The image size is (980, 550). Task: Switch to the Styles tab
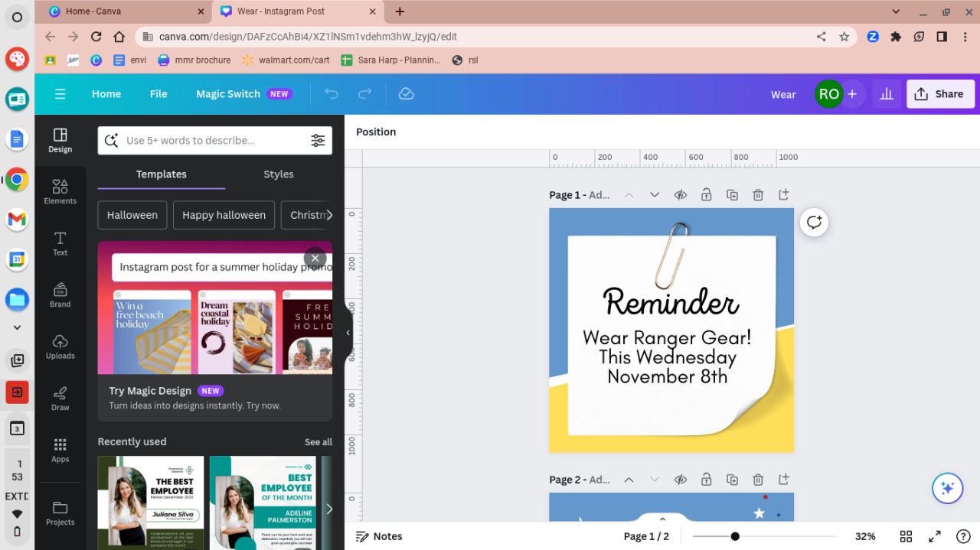click(x=279, y=174)
